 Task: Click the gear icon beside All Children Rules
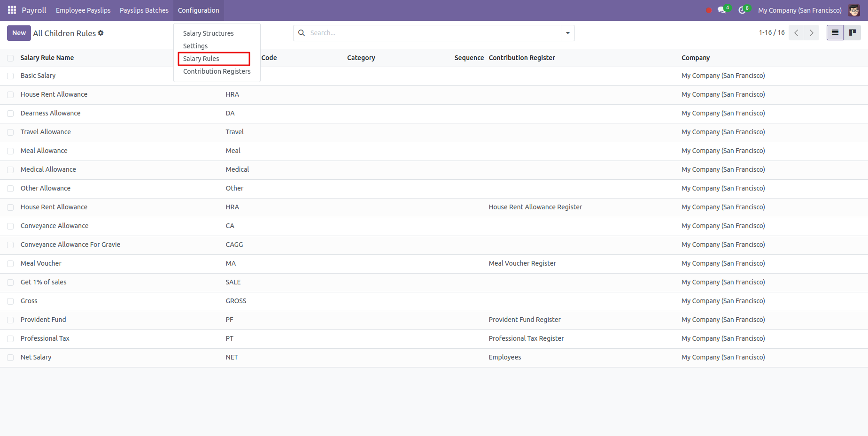pyautogui.click(x=101, y=33)
